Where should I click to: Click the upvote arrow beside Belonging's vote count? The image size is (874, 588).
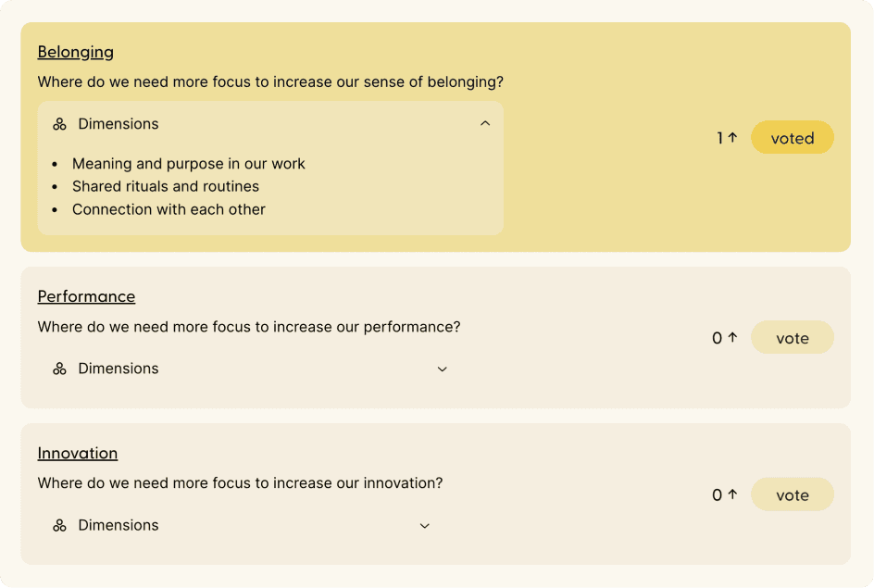click(730, 136)
